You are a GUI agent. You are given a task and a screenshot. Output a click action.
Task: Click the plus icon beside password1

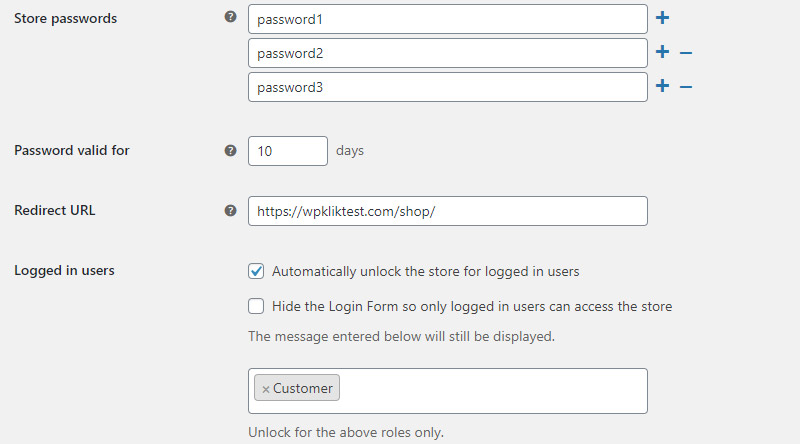[662, 18]
